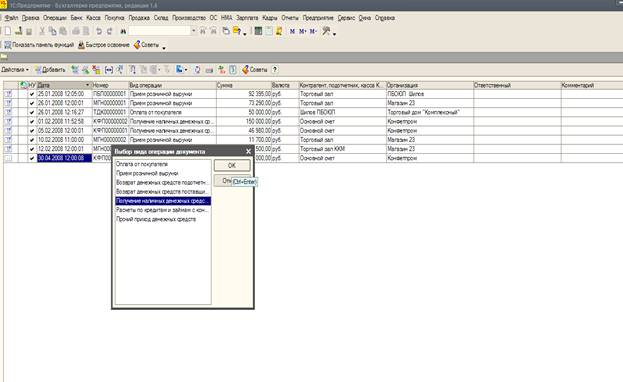
Task: Click the mark for deletion icon
Action: [x=96, y=70]
